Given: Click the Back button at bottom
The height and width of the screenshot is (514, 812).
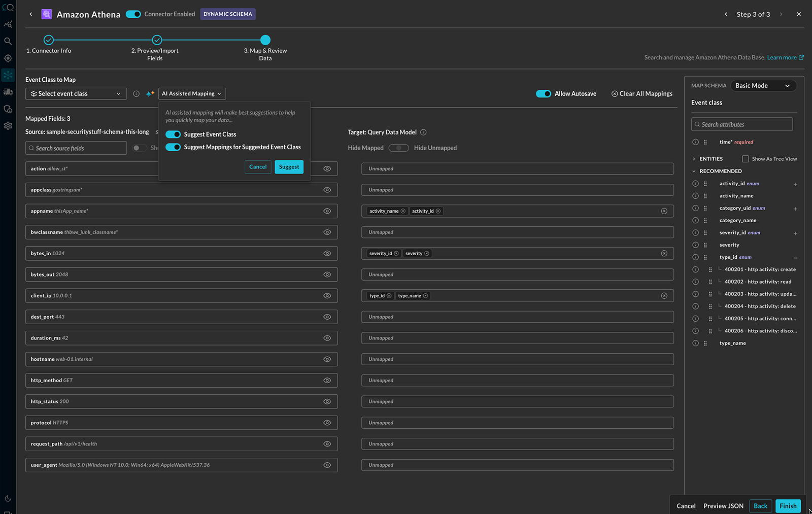Looking at the screenshot, I should pyautogui.click(x=760, y=506).
